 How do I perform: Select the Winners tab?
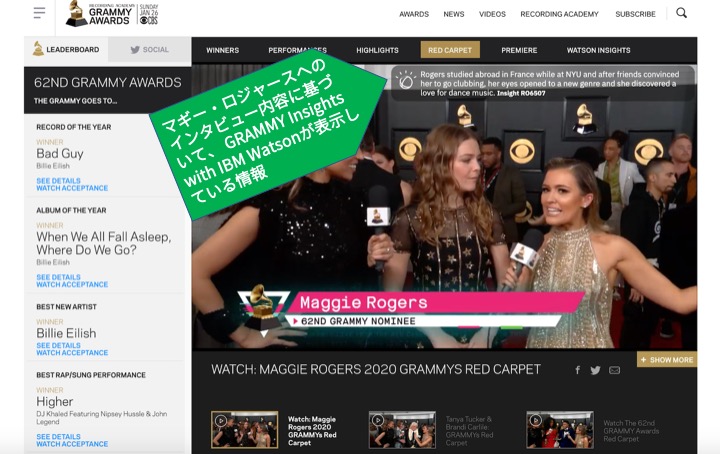(222, 50)
